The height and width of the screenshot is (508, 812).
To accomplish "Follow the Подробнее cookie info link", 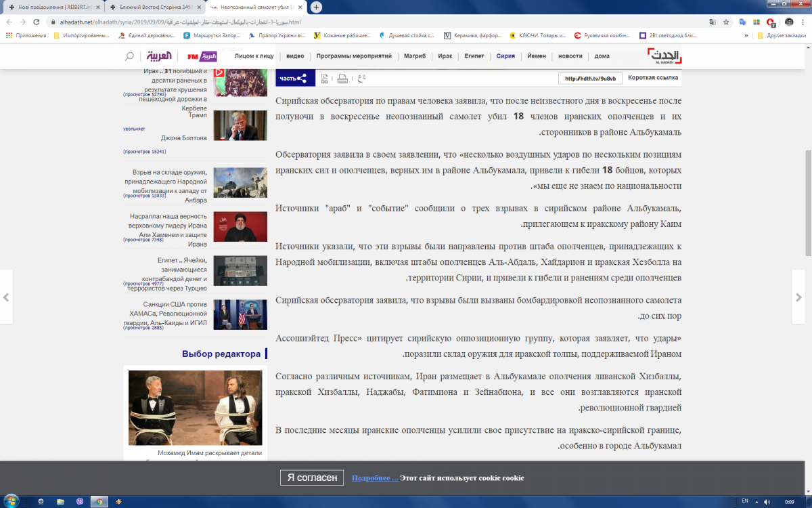I will pos(374,478).
